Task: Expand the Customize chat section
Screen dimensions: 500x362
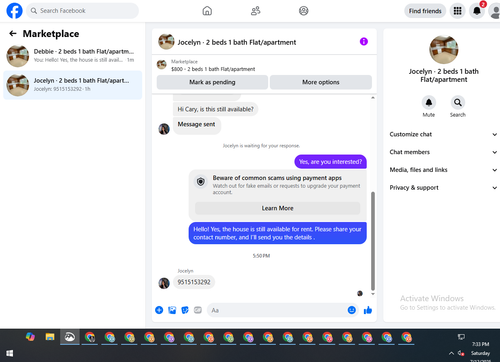Action: pos(443,134)
